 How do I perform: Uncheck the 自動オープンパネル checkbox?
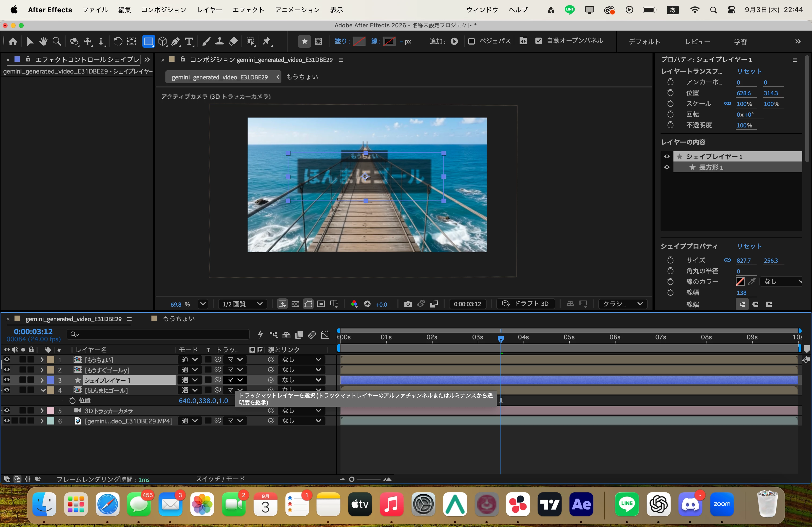pos(538,41)
